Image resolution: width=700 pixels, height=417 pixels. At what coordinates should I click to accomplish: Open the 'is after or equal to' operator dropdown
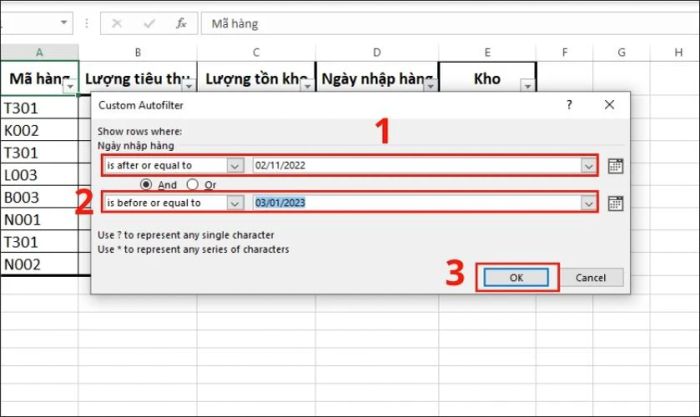(235, 166)
